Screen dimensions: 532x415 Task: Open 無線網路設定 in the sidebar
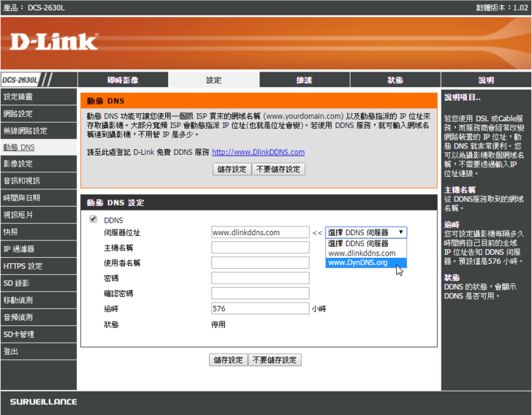click(25, 131)
